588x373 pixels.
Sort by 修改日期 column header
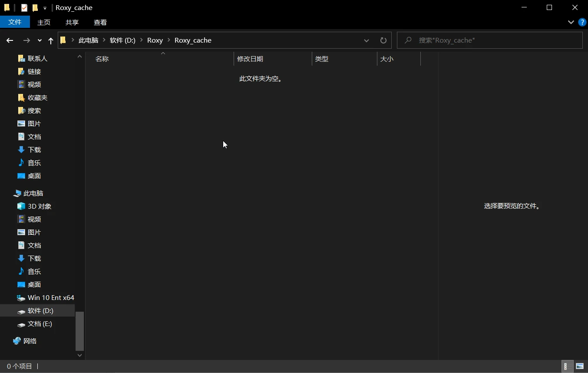[250, 59]
